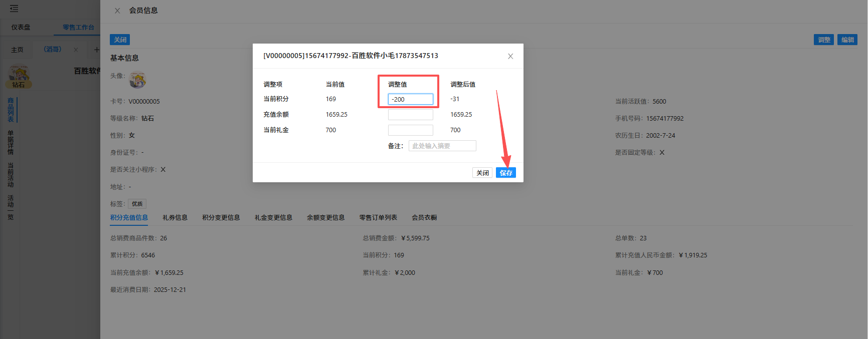
Task: Click the phone number 15674177992
Action: click(x=665, y=118)
